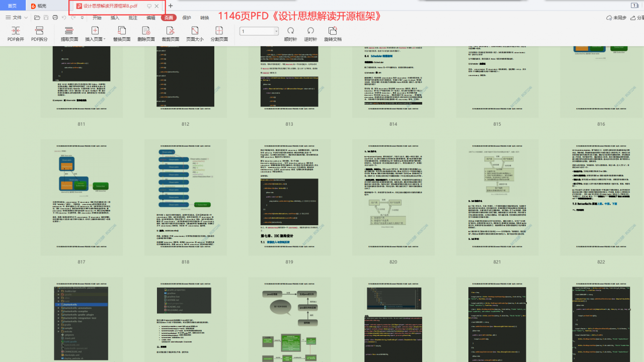Click the 未同步 cloud sync icon
This screenshot has height=362, width=644.
(609, 18)
